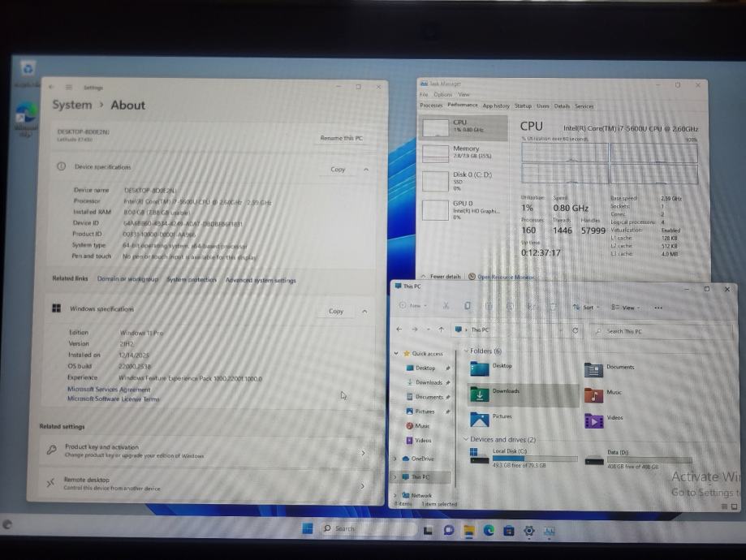Select the Pictures folder icon
Viewport: 746px width, 560px height.
(x=480, y=420)
